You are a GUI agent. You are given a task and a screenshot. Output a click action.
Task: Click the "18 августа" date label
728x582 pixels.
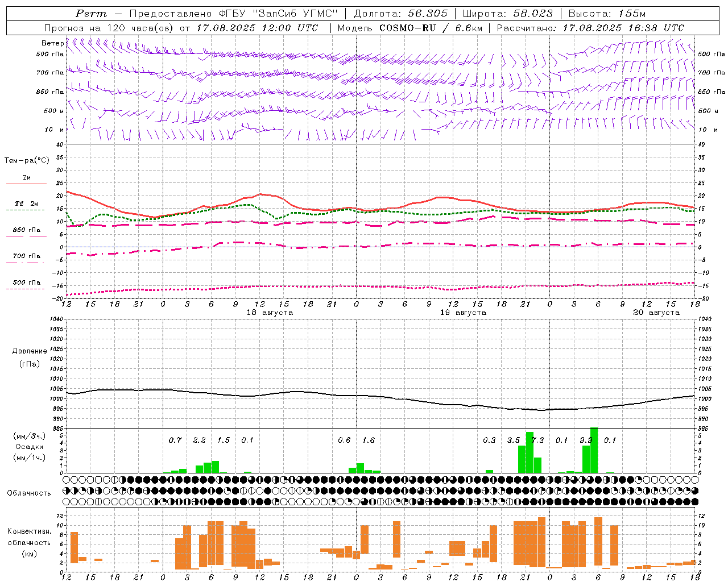coord(270,313)
